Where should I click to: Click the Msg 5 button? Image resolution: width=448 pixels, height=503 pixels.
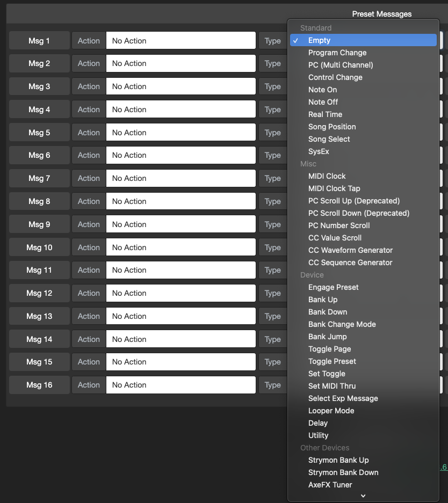point(39,133)
